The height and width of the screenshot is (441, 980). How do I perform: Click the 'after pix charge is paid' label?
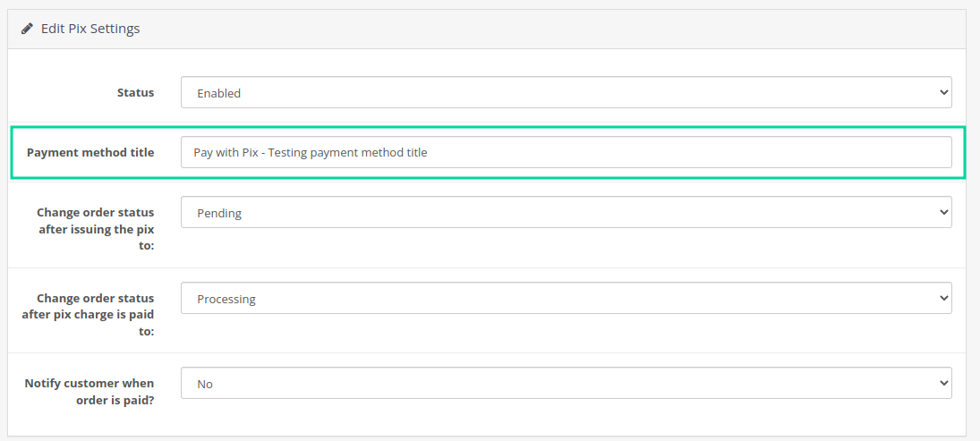88,314
